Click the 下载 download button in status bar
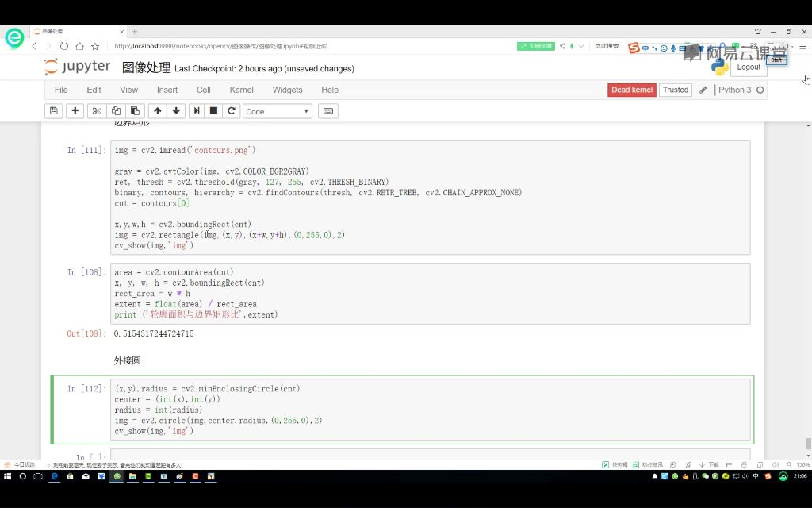Viewport: 812px width, 508px height. tap(709, 464)
